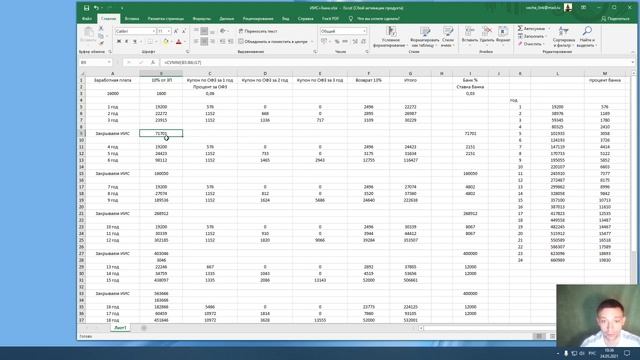
Task: Select the Лист1 sheet tab
Action: coord(120,328)
